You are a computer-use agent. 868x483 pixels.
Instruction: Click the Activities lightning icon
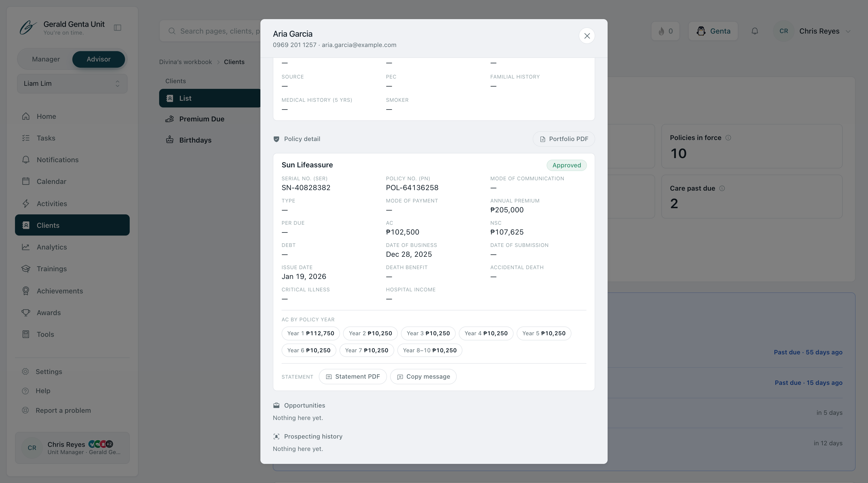tap(26, 204)
